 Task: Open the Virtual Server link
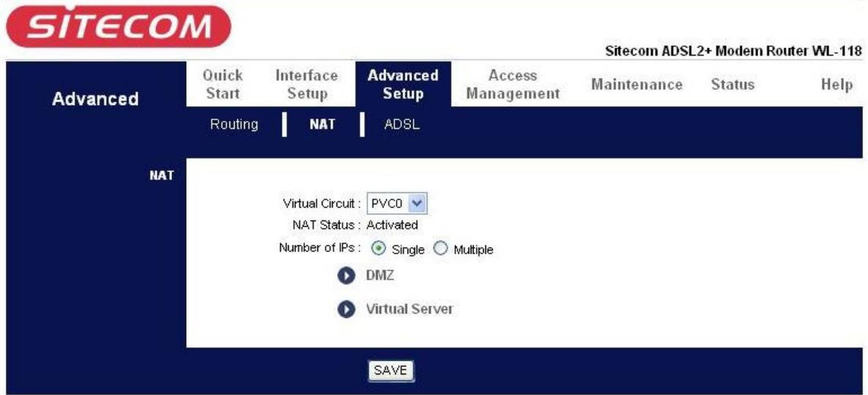coord(409,309)
